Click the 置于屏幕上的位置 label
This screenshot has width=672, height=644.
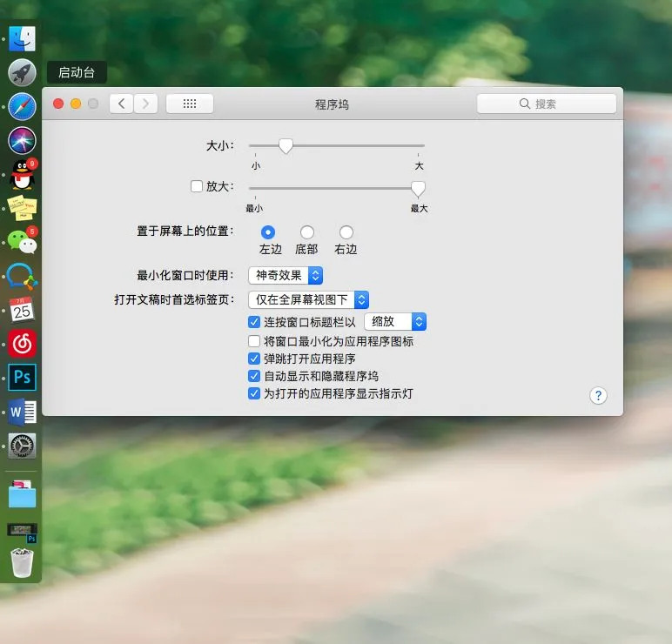tap(185, 231)
